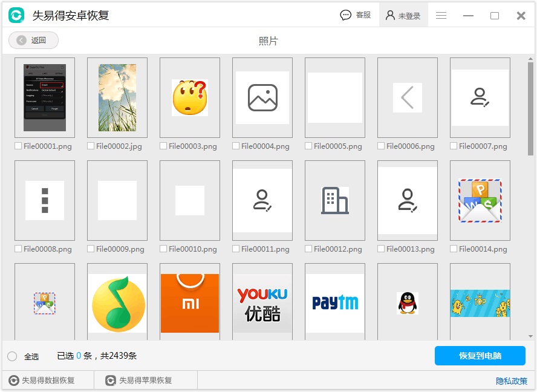Select the person-edit icon thumbnail File00007

[481, 97]
